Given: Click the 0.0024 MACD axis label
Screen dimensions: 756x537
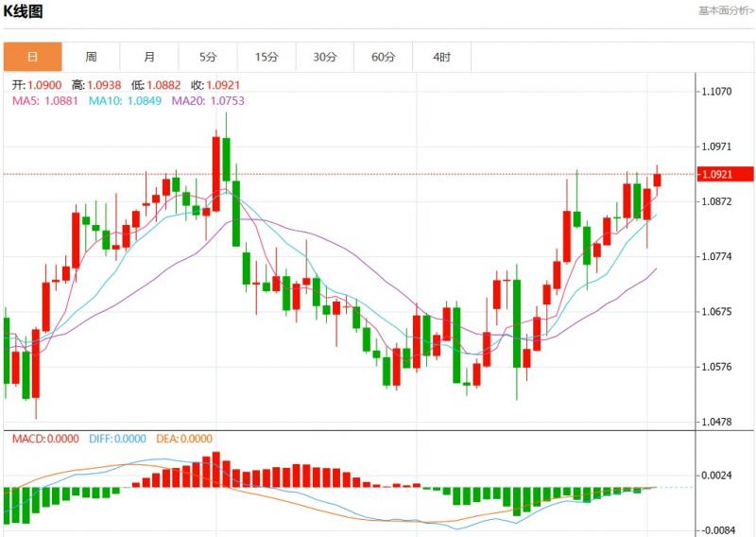Looking at the screenshot, I should 716,476.
